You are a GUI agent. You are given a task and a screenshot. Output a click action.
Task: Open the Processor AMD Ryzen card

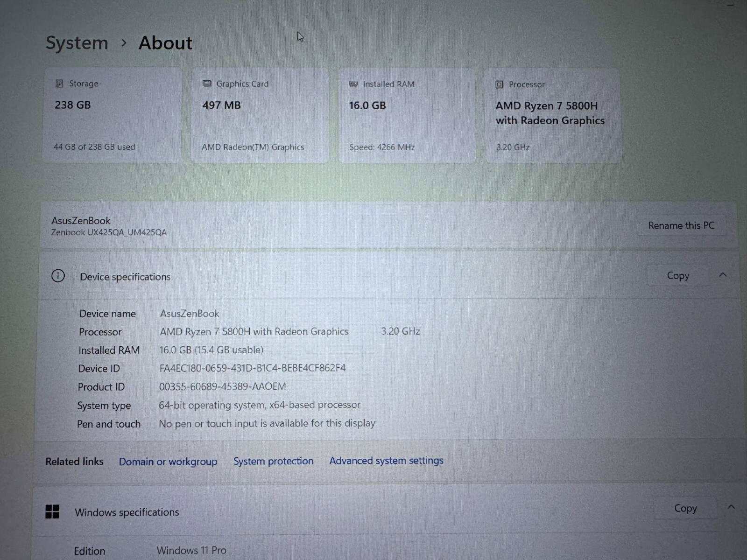tap(553, 116)
